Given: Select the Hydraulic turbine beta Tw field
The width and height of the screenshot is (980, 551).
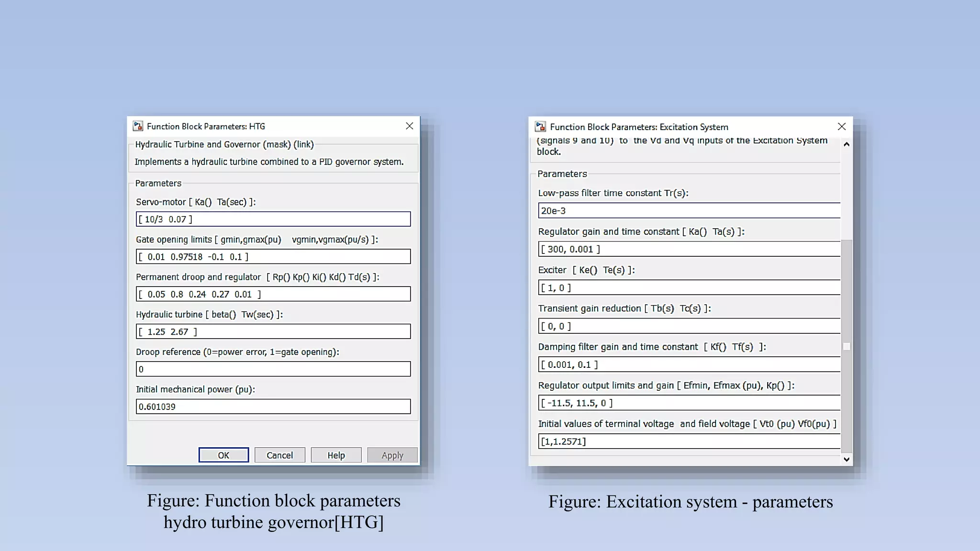Looking at the screenshot, I should coord(273,331).
